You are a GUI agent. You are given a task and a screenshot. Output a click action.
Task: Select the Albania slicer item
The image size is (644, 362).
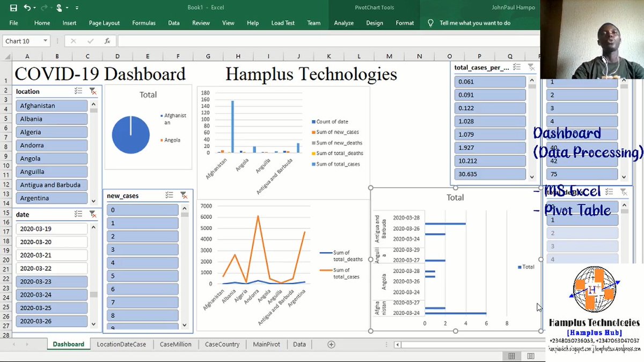pos(52,119)
